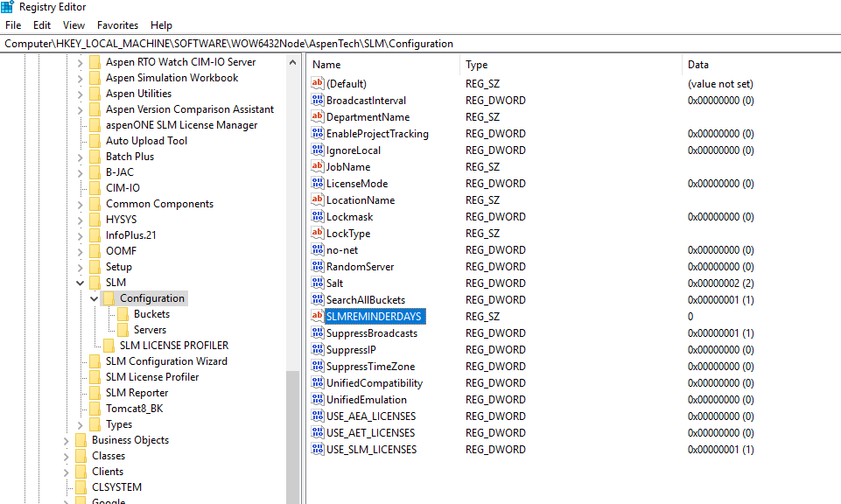Click the folder icon of SLM Reporter key
This screenshot has height=504, width=841.
pos(95,393)
